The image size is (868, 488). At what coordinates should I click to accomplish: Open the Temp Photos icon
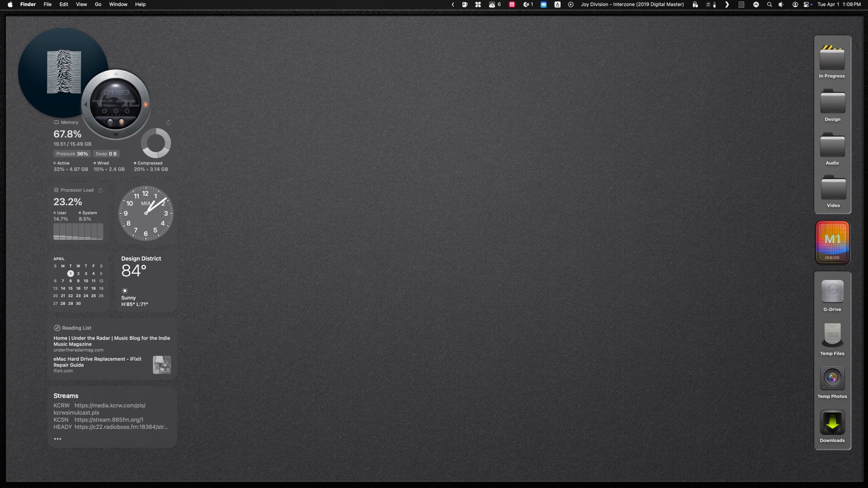(x=832, y=378)
